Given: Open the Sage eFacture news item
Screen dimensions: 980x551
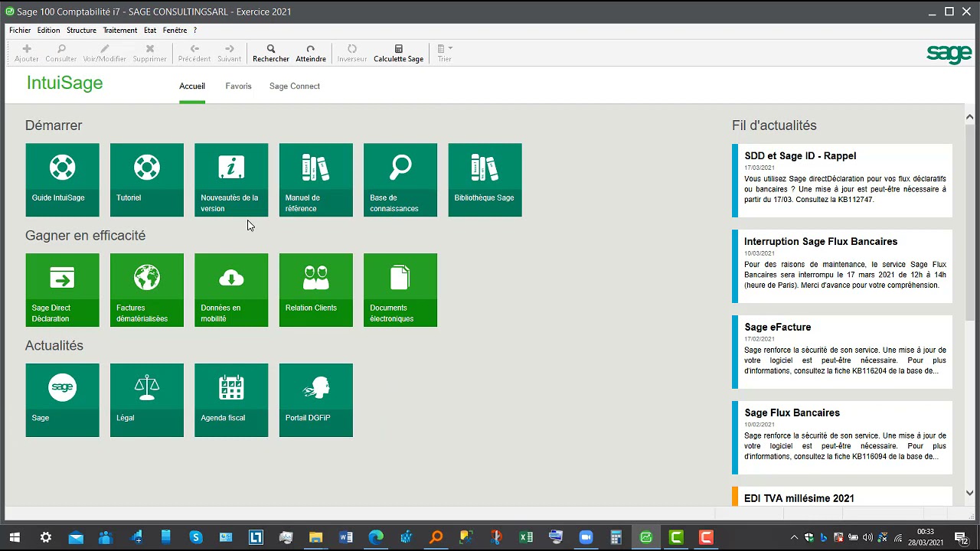Looking at the screenshot, I should click(x=842, y=352).
